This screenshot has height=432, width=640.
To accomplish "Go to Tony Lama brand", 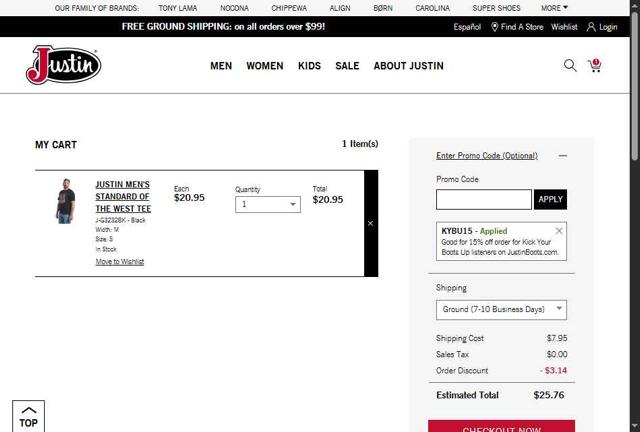I will coord(178,8).
